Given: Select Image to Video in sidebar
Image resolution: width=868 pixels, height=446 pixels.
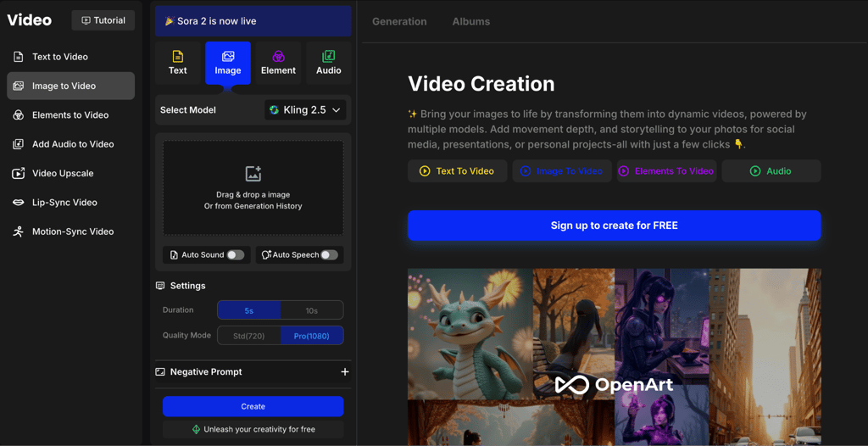Looking at the screenshot, I should coord(71,86).
